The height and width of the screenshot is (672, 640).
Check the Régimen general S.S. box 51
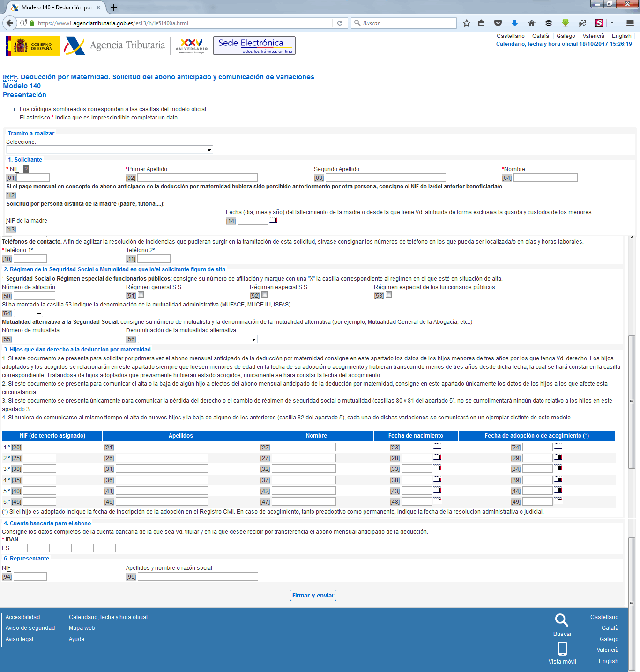pyautogui.click(x=141, y=295)
